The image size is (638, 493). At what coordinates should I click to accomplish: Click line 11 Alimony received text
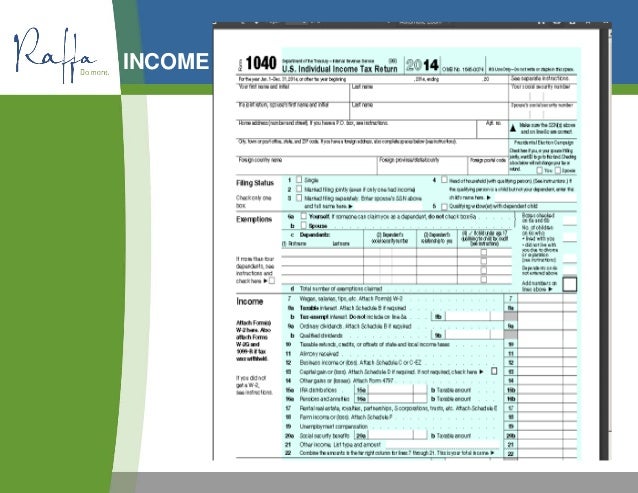click(319, 353)
